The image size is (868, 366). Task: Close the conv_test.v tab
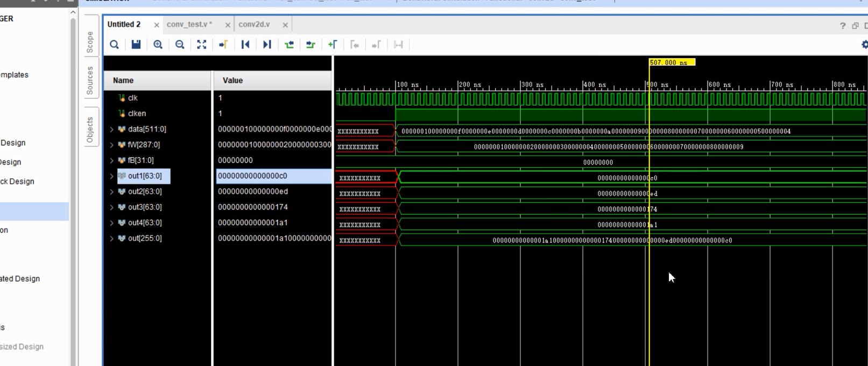pyautogui.click(x=228, y=25)
